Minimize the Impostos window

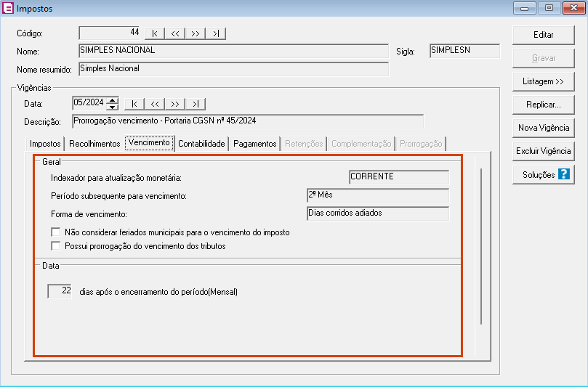(x=524, y=8)
